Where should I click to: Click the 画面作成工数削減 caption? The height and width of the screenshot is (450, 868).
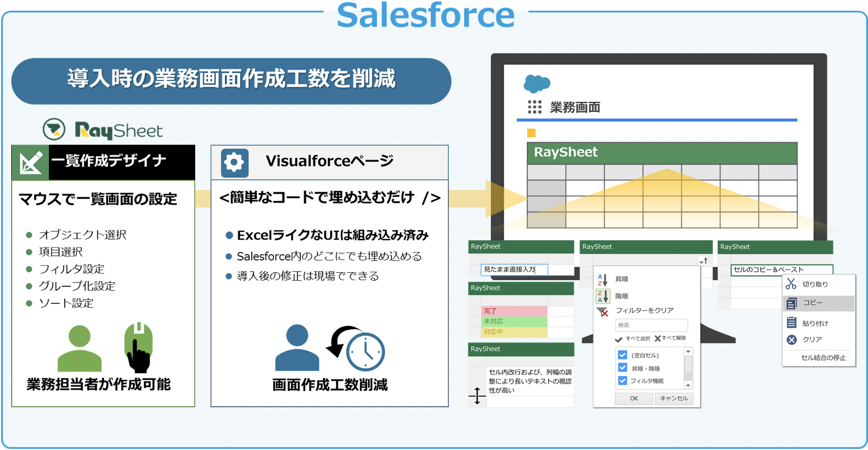tap(330, 385)
